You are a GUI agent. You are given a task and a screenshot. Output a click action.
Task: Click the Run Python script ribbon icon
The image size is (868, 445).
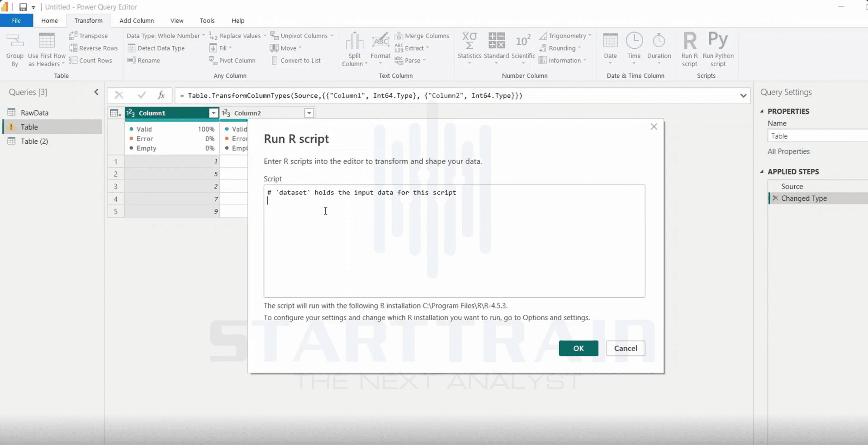718,49
